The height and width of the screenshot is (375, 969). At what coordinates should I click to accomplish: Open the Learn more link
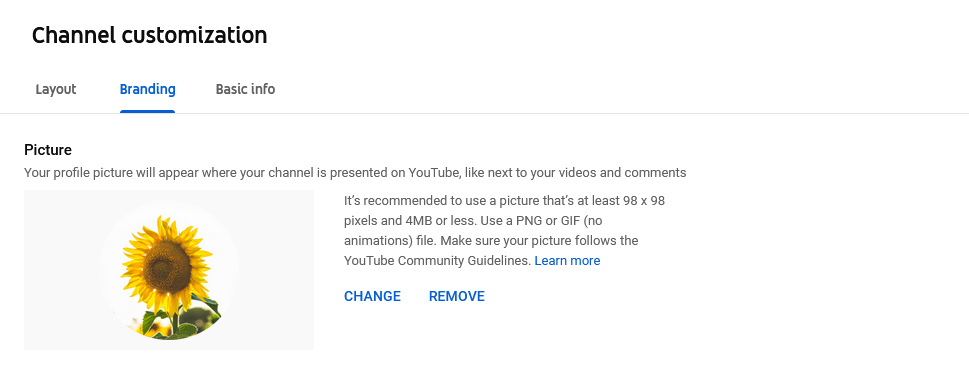tap(567, 261)
